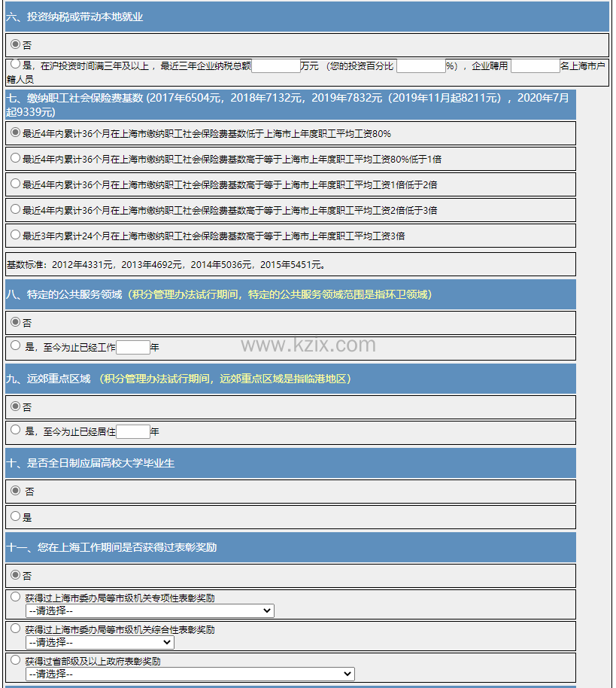Viewport: 616px width, 688px height.
Task: Select 社保基数低于平均工资80% option
Action: click(15, 132)
